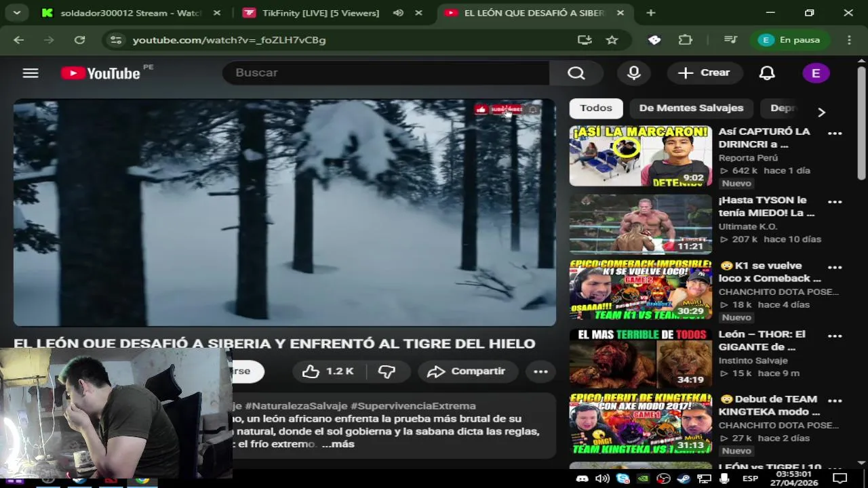
Task: Click the install app icon in address bar
Action: pos(585,40)
